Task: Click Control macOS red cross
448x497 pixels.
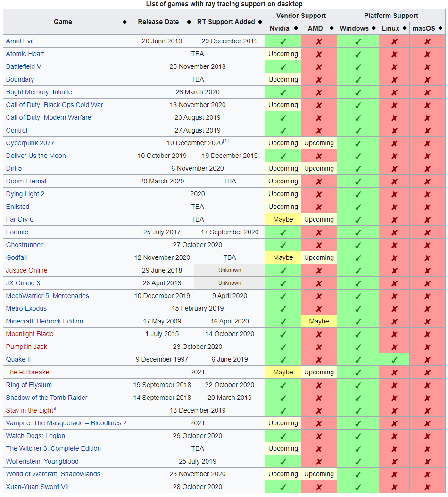Action: click(x=427, y=131)
